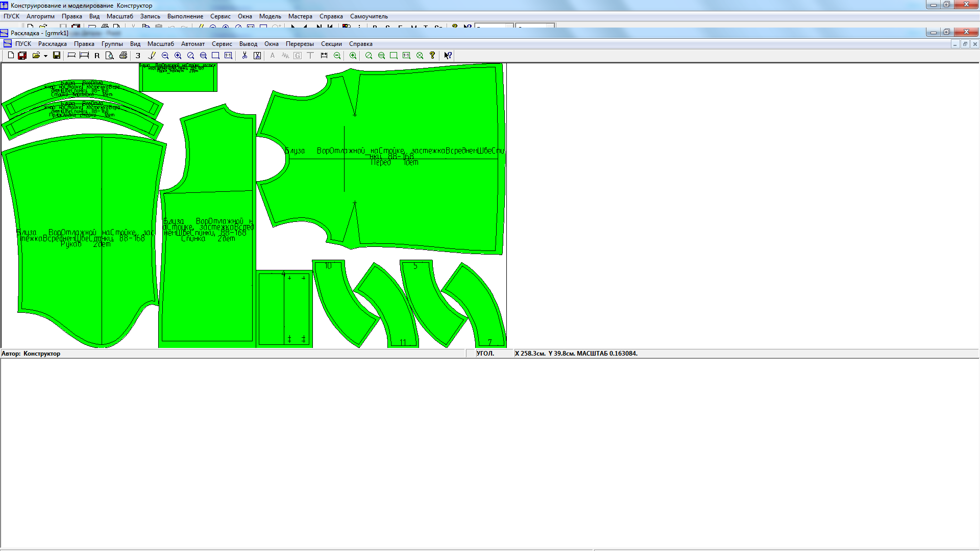
Task: Open the Перерезы menu
Action: [x=300, y=44]
